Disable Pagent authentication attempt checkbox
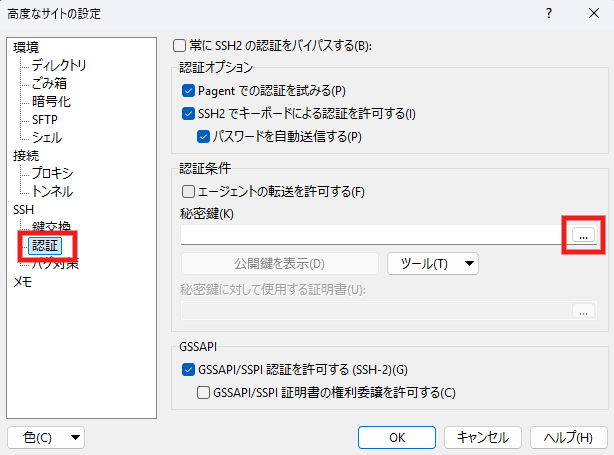 click(188, 91)
